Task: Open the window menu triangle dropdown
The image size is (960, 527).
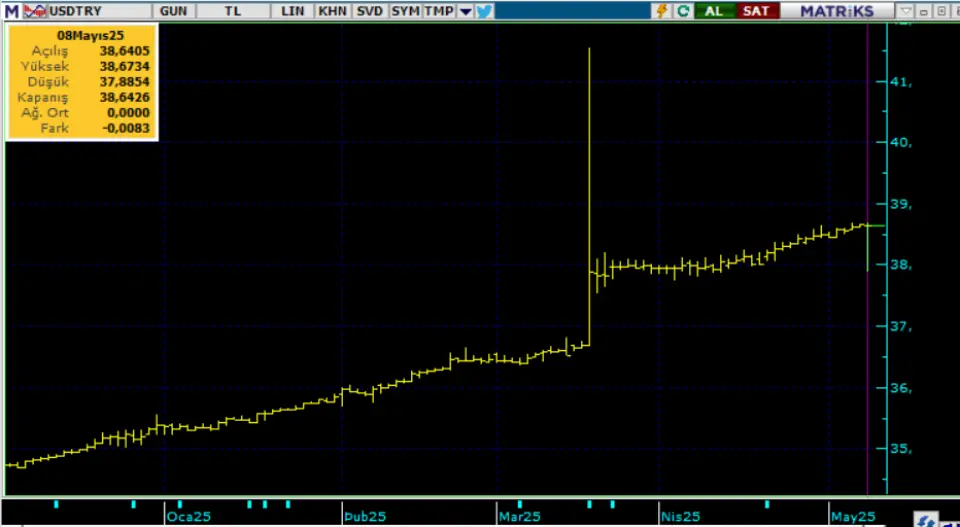Action: pos(906,11)
